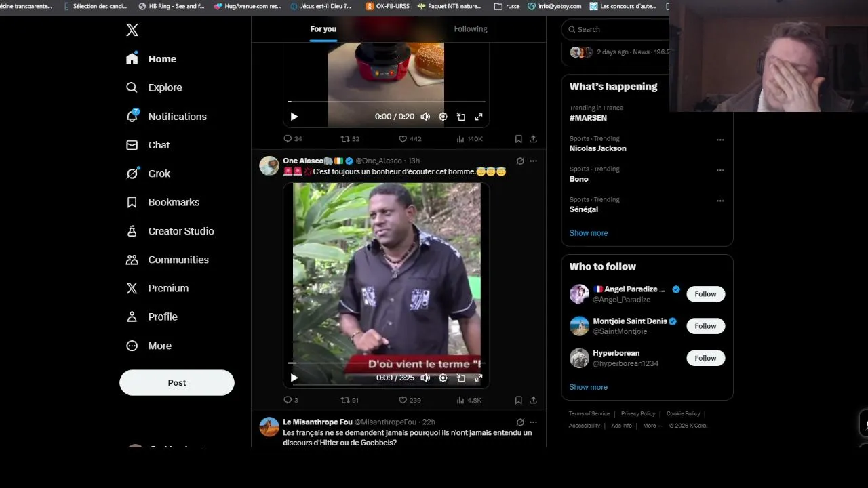Click the Post button

click(x=177, y=382)
